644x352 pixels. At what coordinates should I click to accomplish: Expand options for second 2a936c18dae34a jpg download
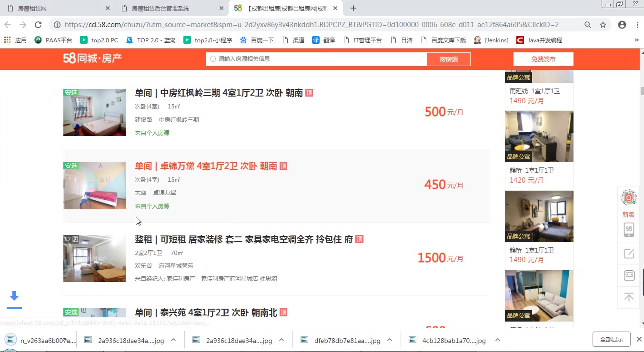(282, 340)
